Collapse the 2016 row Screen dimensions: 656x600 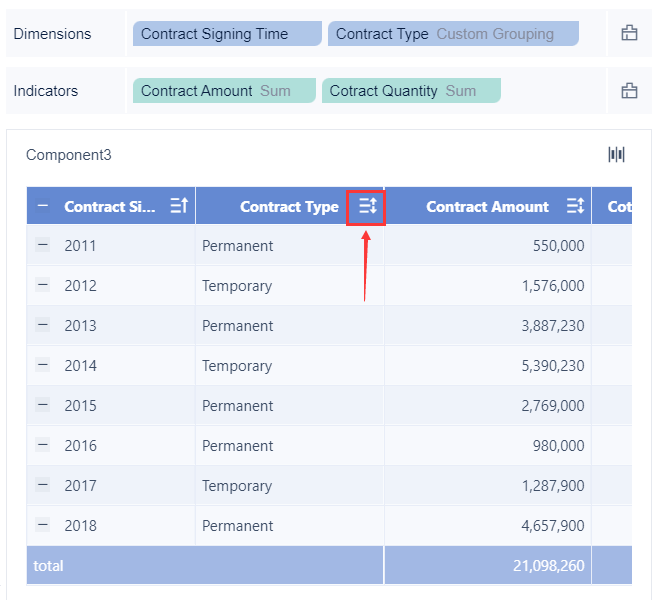(42, 445)
